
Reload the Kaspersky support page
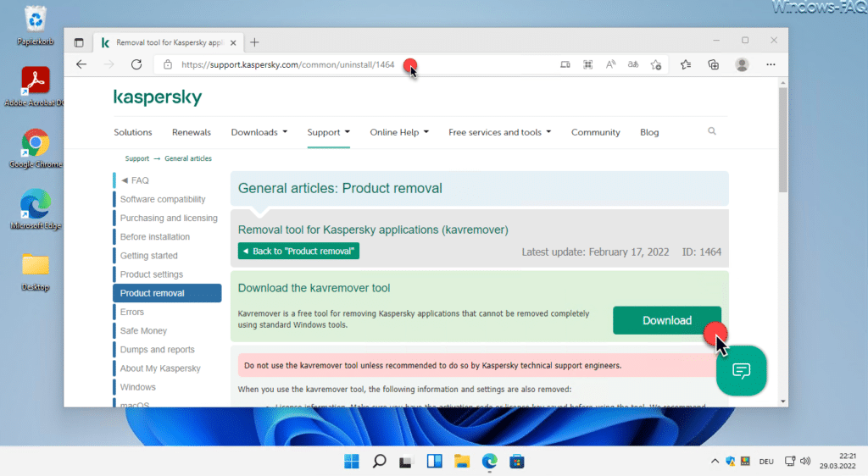[x=136, y=64]
